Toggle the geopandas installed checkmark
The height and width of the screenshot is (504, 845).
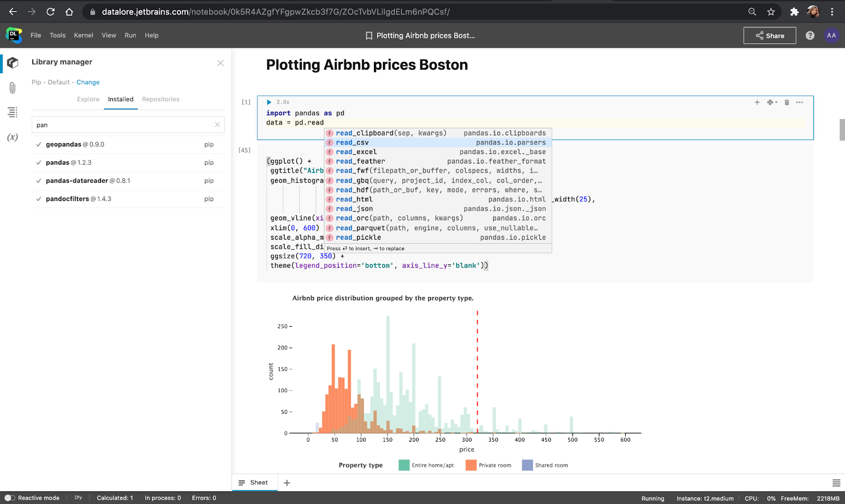tap(39, 145)
